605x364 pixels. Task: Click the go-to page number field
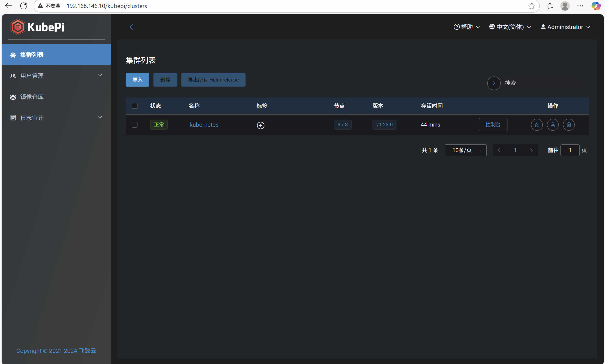coord(570,150)
